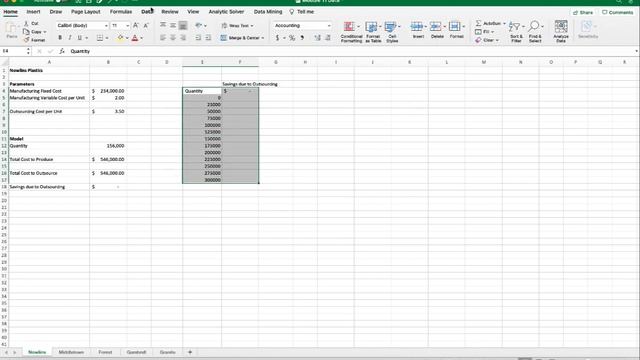
Task: Open the Comments pane button
Action: (x=618, y=13)
